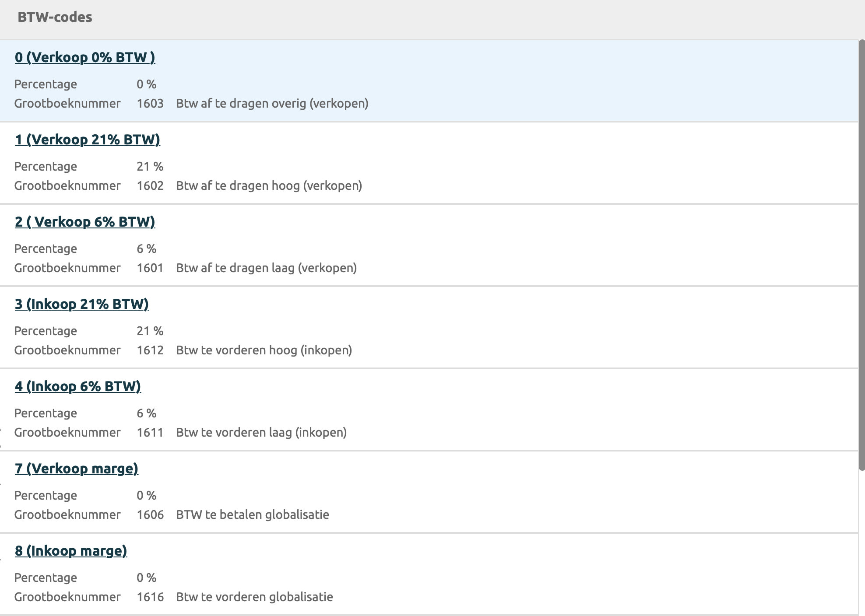
Task: Select the '3 (Inkoop 21% BTW)' link
Action: 82,304
